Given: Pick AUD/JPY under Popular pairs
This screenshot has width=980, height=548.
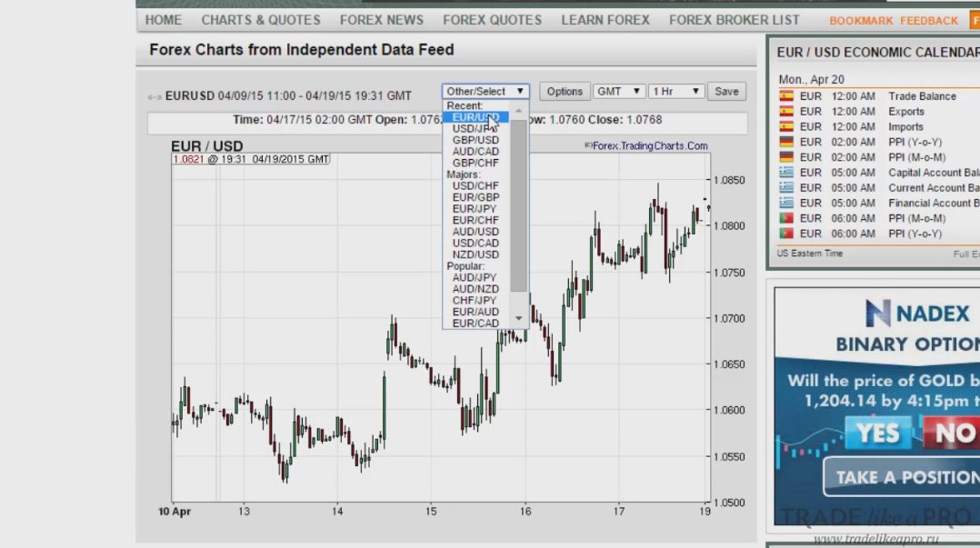Looking at the screenshot, I should point(475,277).
